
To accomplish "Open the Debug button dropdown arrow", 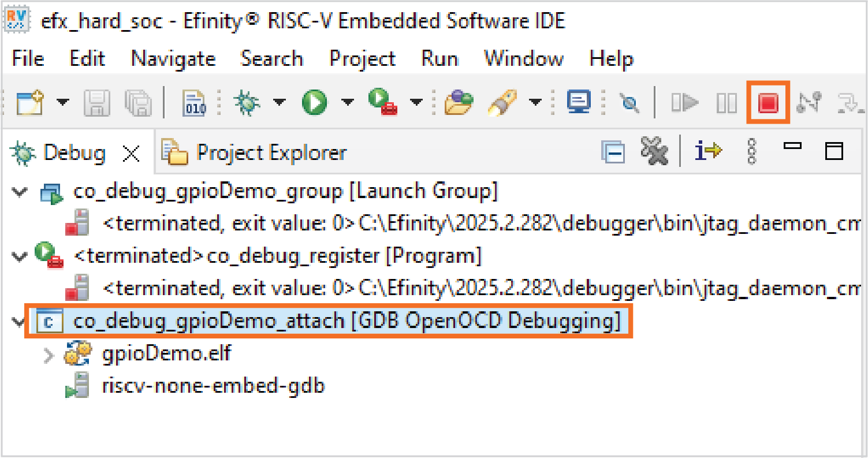I will coord(279,103).
